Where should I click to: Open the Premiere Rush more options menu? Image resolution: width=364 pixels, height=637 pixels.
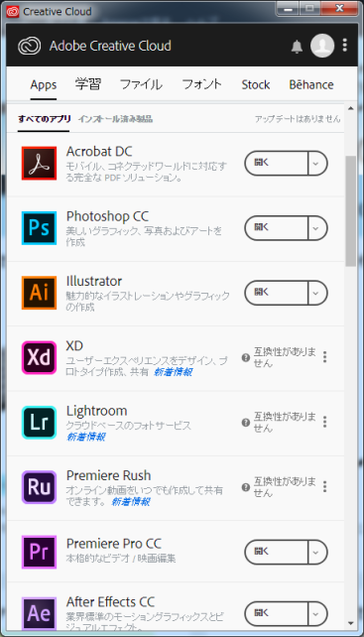click(x=324, y=487)
